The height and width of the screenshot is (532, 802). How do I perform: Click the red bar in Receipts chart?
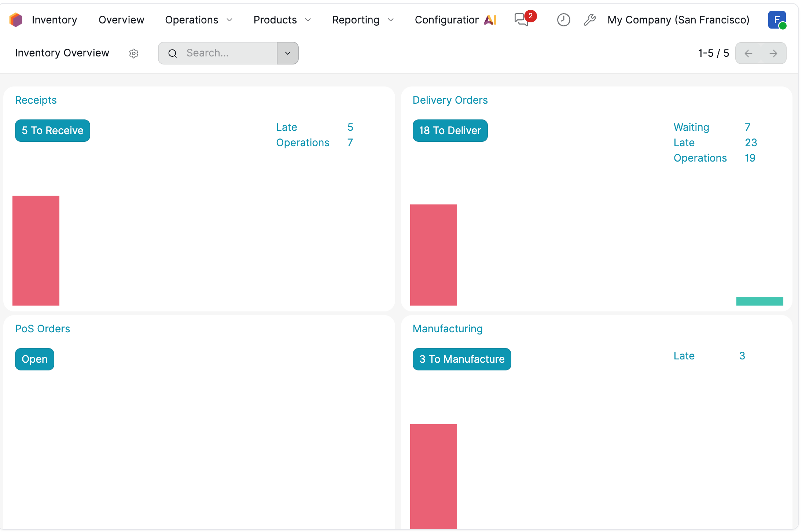36,250
